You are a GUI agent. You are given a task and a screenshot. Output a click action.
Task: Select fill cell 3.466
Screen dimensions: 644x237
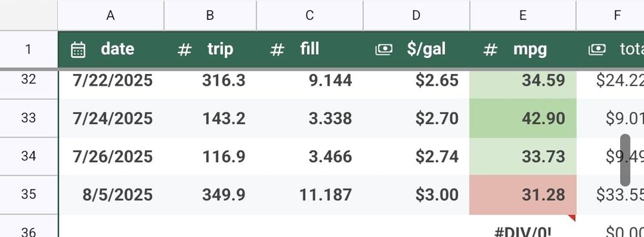310,156
